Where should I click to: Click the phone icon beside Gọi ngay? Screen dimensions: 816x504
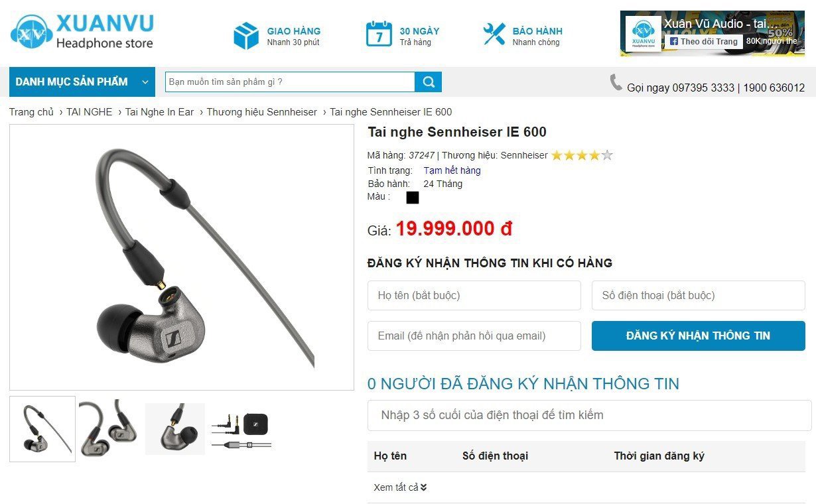point(616,83)
